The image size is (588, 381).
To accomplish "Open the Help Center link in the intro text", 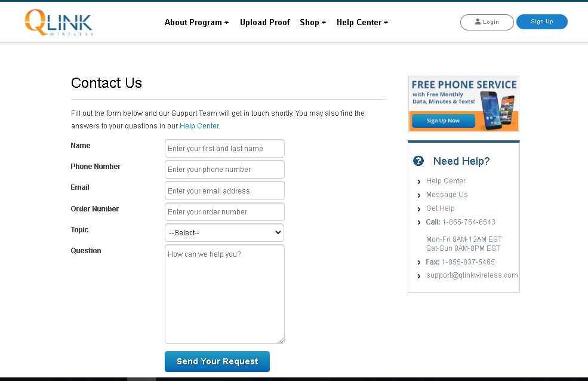I will pyautogui.click(x=199, y=126).
